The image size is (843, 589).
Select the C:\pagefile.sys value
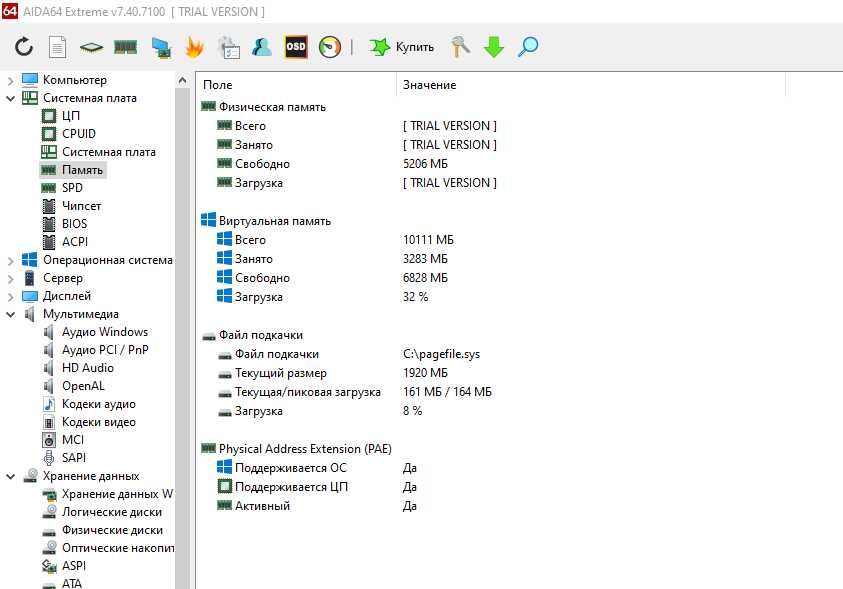click(x=441, y=354)
